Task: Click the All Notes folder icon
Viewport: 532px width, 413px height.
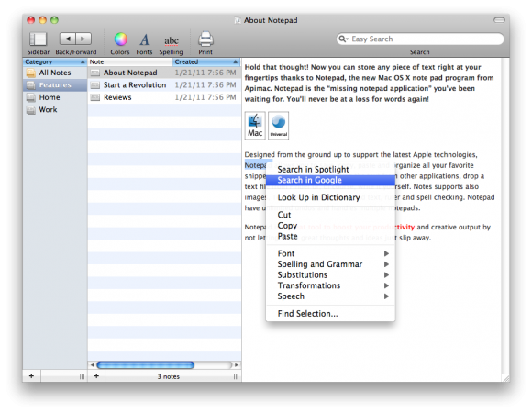Action: (31, 73)
